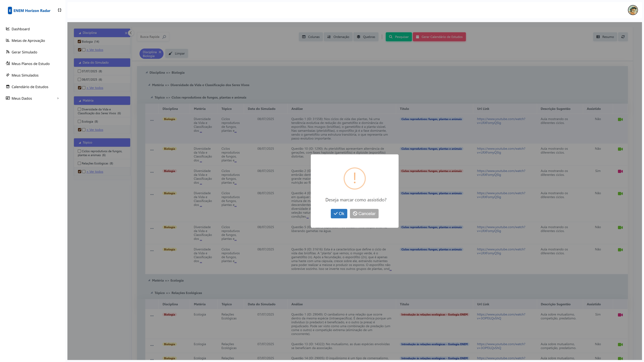644x362 pixels.
Task: Open row options for Questão 10 row
Action: pos(152,150)
